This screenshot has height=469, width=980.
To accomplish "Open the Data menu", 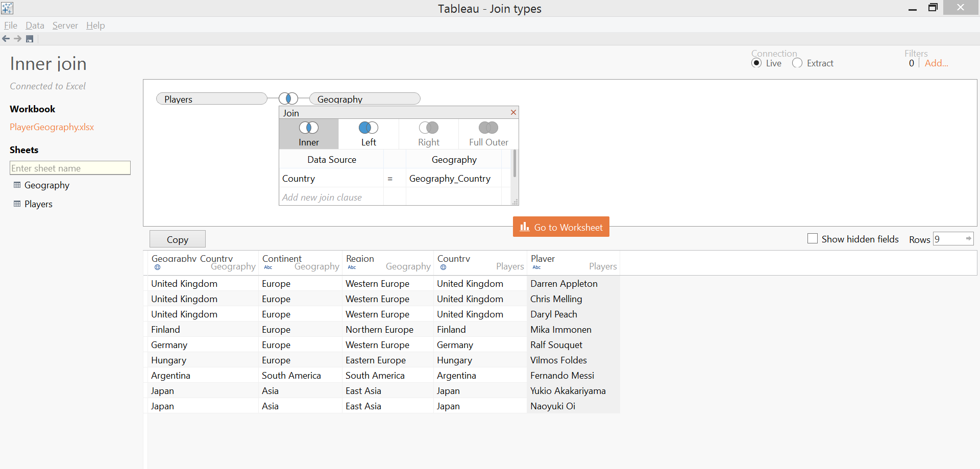I will (35, 26).
